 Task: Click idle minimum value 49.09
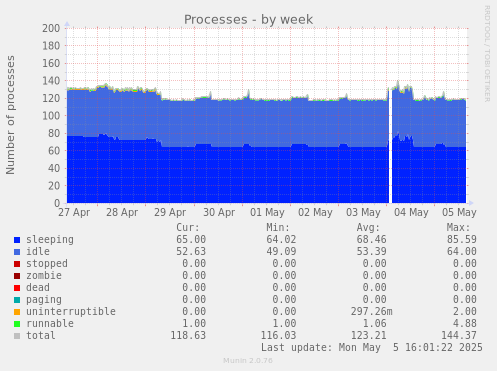click(x=281, y=252)
